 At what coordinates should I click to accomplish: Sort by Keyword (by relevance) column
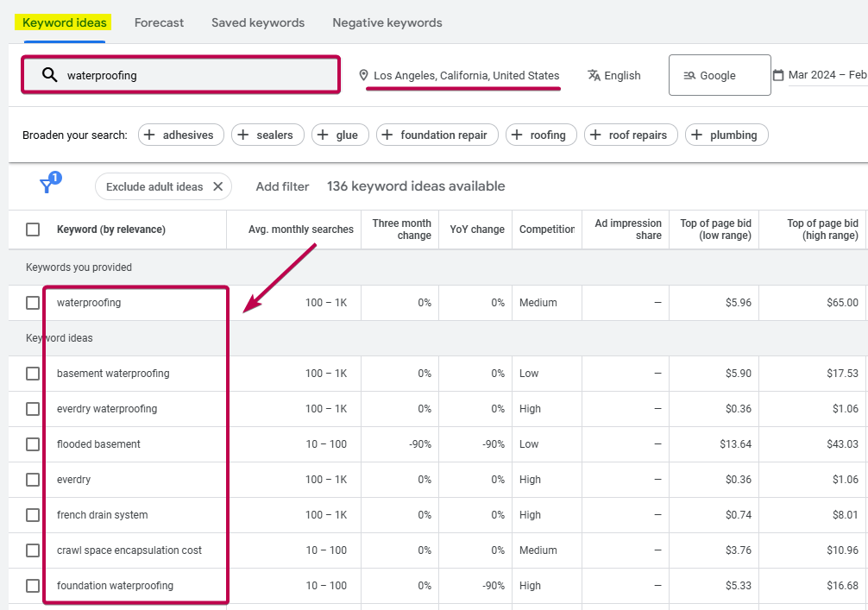(x=111, y=230)
